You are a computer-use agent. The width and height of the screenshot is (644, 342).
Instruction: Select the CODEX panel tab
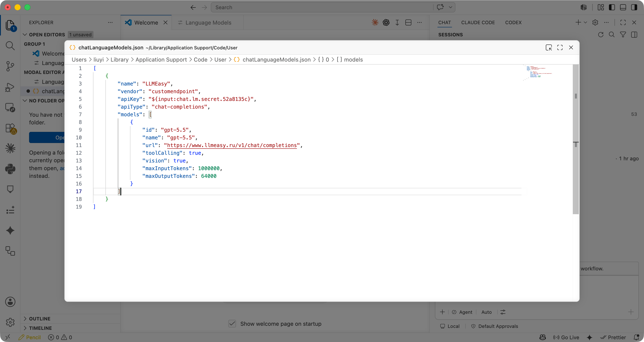[x=513, y=22]
